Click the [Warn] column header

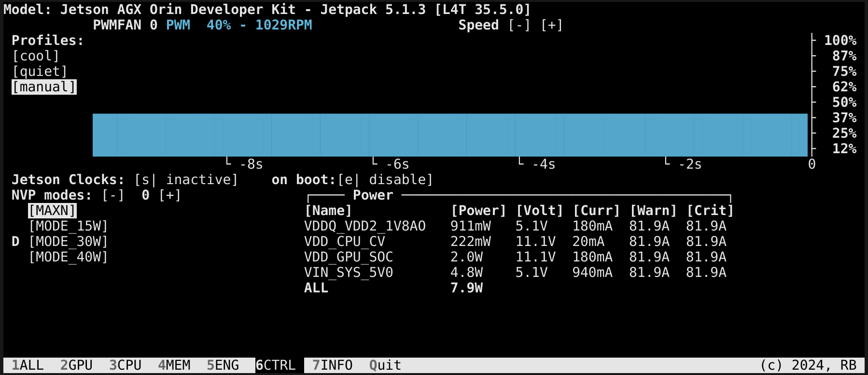(653, 211)
